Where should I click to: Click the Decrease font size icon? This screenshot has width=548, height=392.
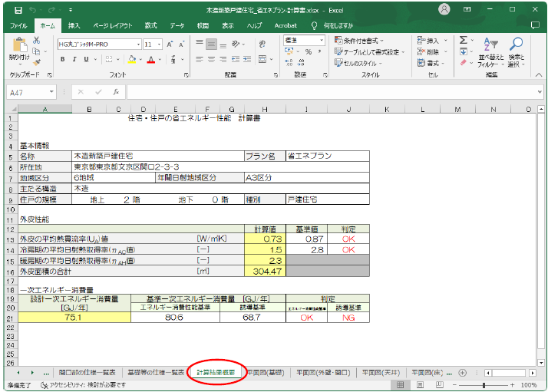[182, 44]
